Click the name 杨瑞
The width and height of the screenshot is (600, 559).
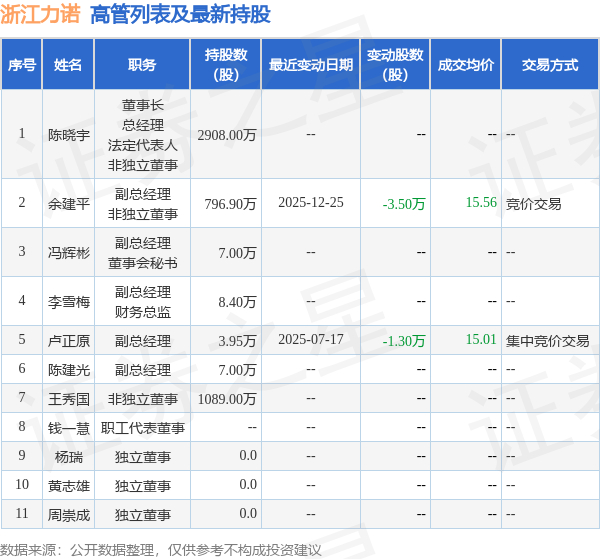coord(69,456)
